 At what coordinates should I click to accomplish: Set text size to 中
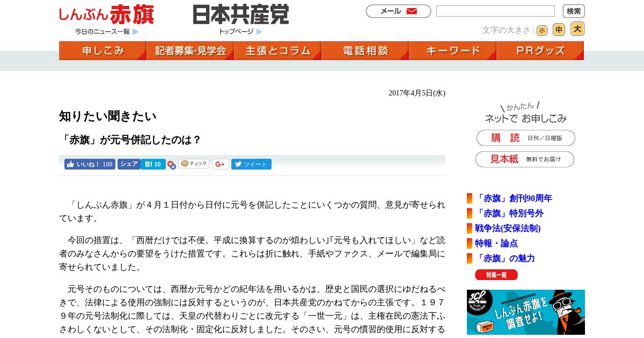tap(559, 30)
